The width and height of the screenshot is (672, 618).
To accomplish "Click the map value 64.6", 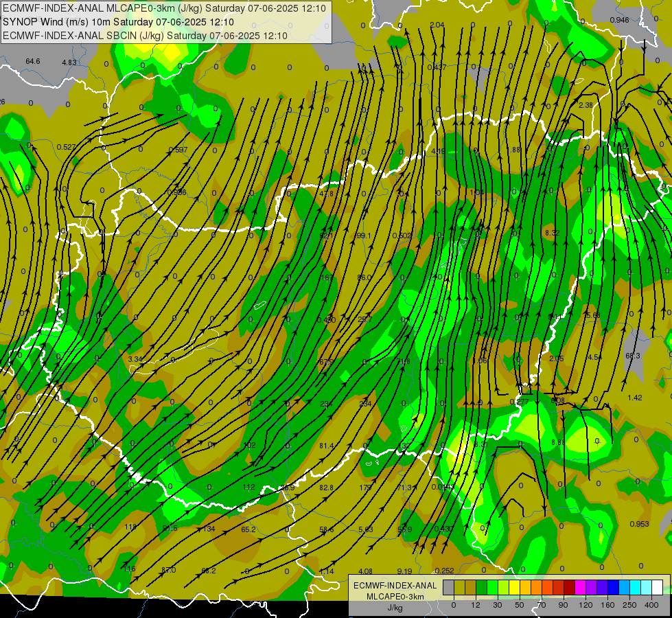I will (32, 61).
